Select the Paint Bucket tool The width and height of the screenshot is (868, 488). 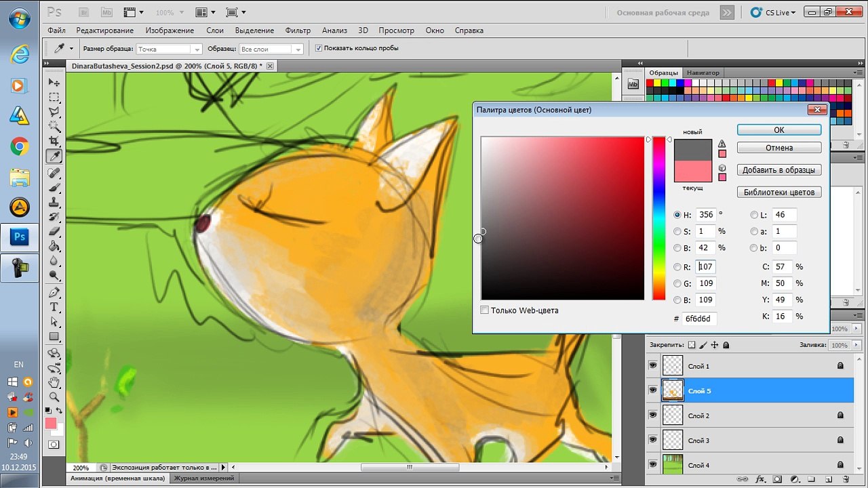pos(54,247)
